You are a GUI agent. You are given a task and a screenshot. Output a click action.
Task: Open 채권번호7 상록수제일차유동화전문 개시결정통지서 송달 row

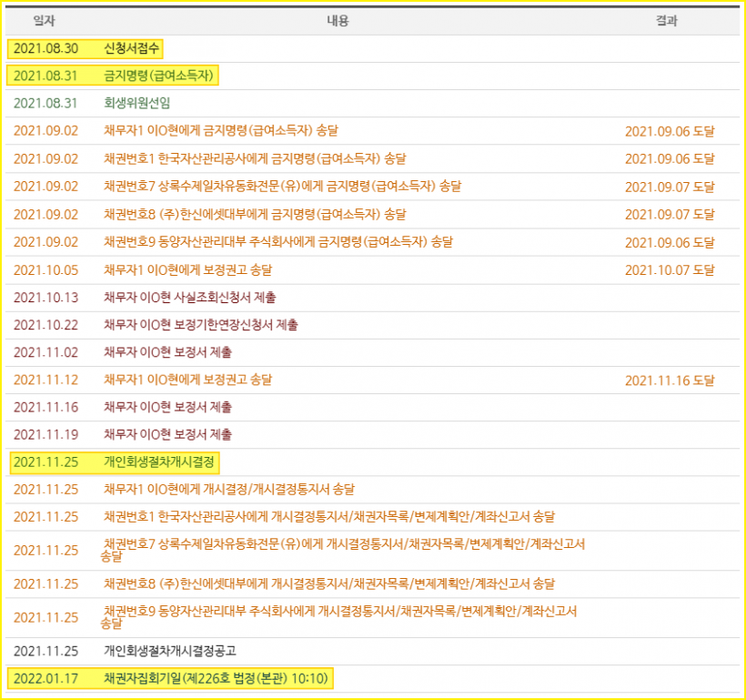343,551
